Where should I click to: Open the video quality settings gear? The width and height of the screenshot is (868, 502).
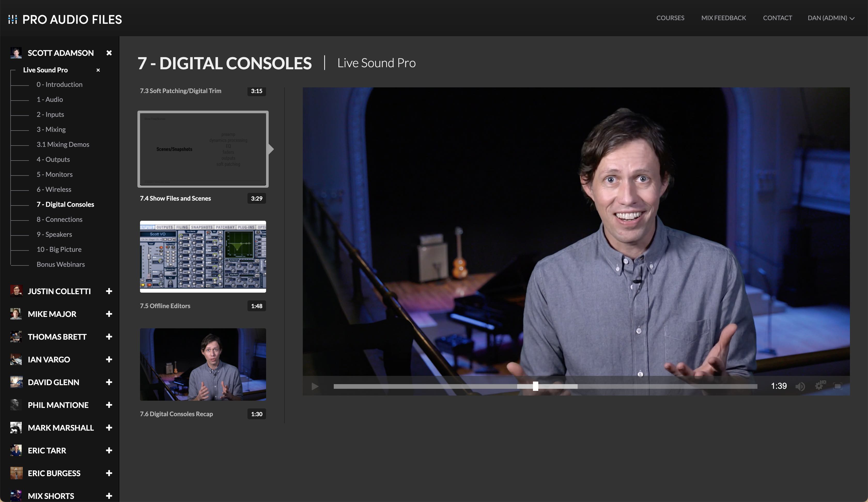(x=819, y=386)
